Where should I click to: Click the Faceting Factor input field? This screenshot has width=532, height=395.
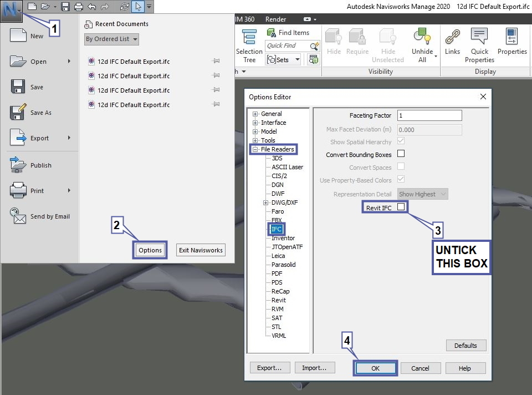pyautogui.click(x=429, y=115)
